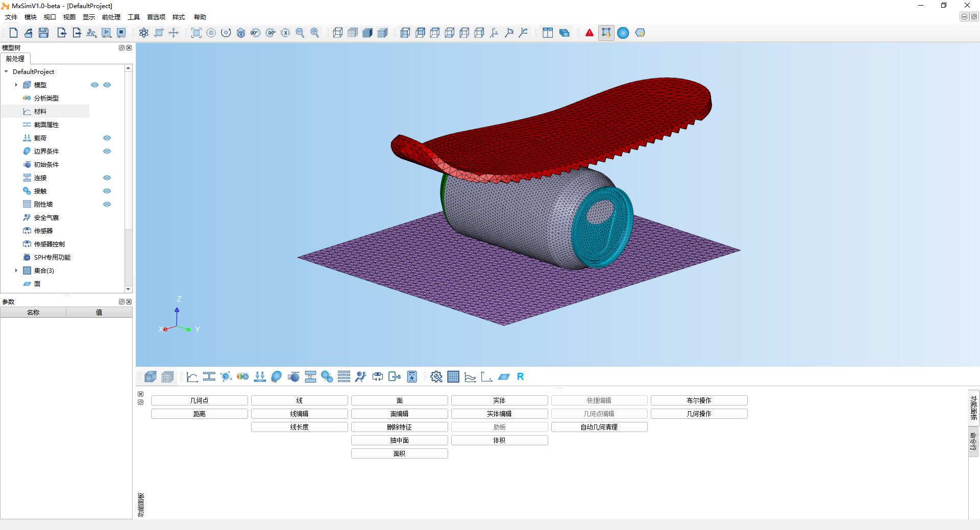Click model tree scrollbar down arrow
The width and height of the screenshot is (980, 530).
click(128, 289)
